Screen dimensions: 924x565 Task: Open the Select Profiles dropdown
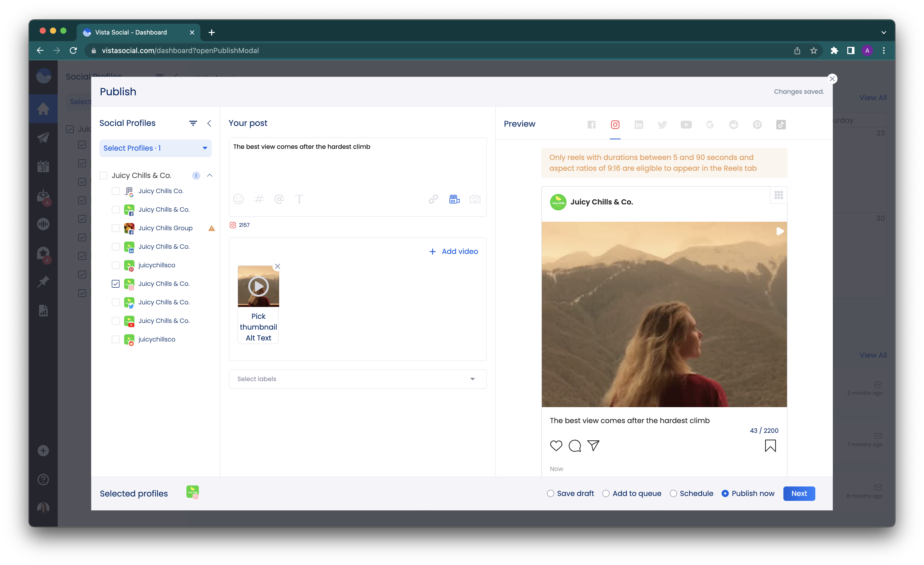[155, 148]
